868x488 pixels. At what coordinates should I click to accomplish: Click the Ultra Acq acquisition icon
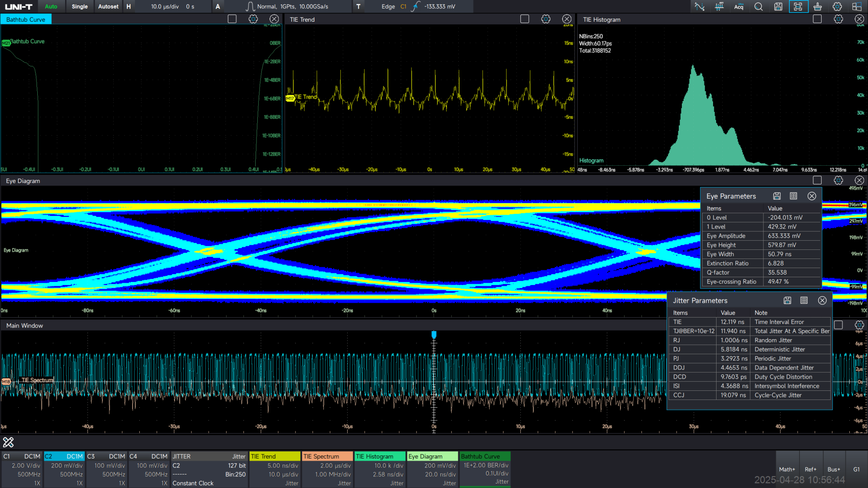[x=739, y=7]
